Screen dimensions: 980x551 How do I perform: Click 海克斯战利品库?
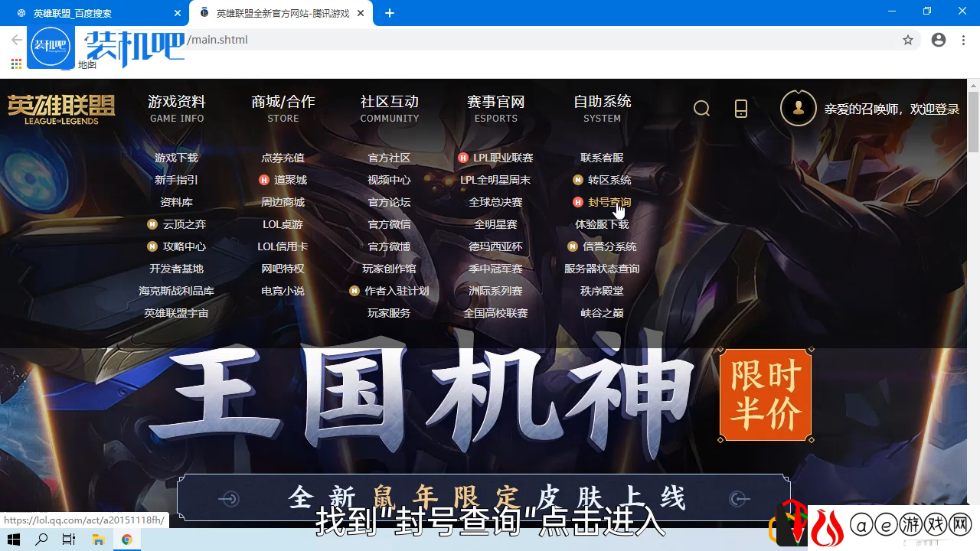177,291
